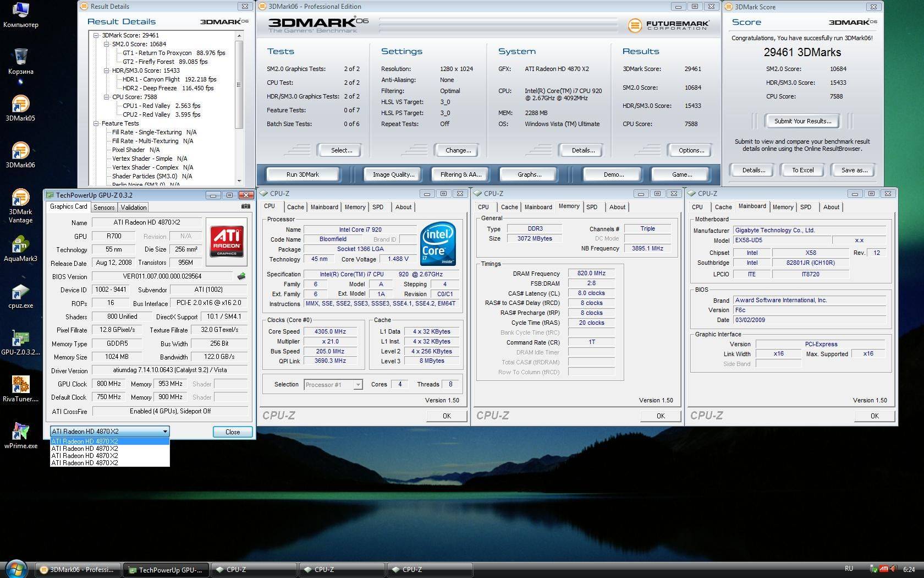Click the Pixel Shader N/A row
Image resolution: width=924 pixels, height=578 pixels.
[136, 150]
